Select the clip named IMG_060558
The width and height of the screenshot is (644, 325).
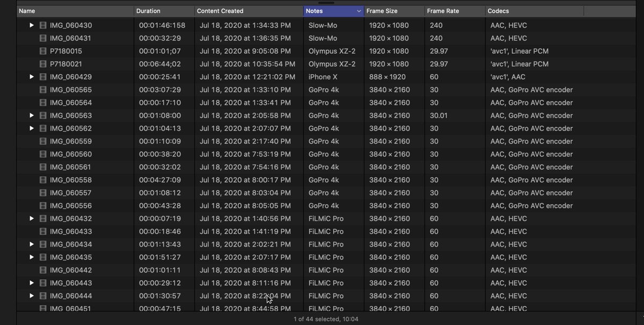pyautogui.click(x=70, y=180)
